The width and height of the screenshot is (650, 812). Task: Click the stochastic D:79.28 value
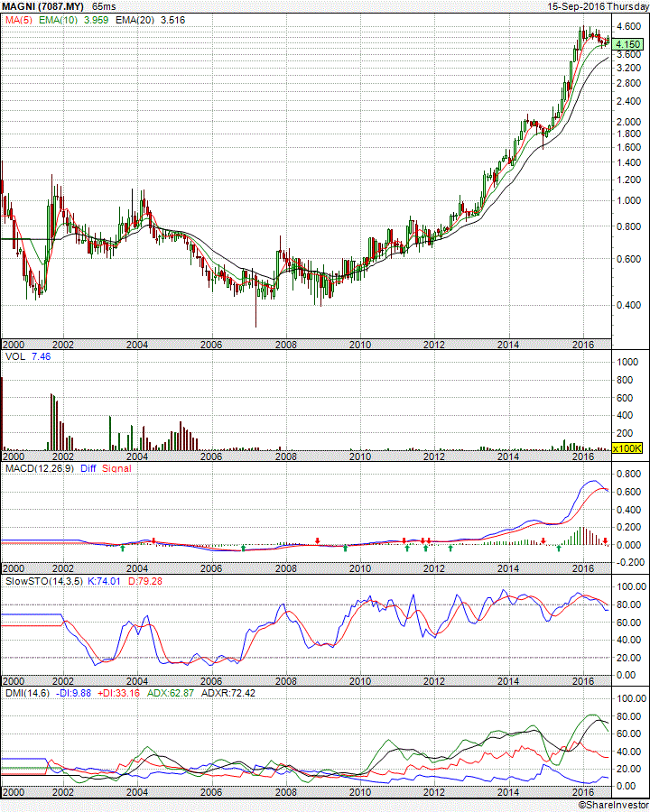pyautogui.click(x=145, y=582)
